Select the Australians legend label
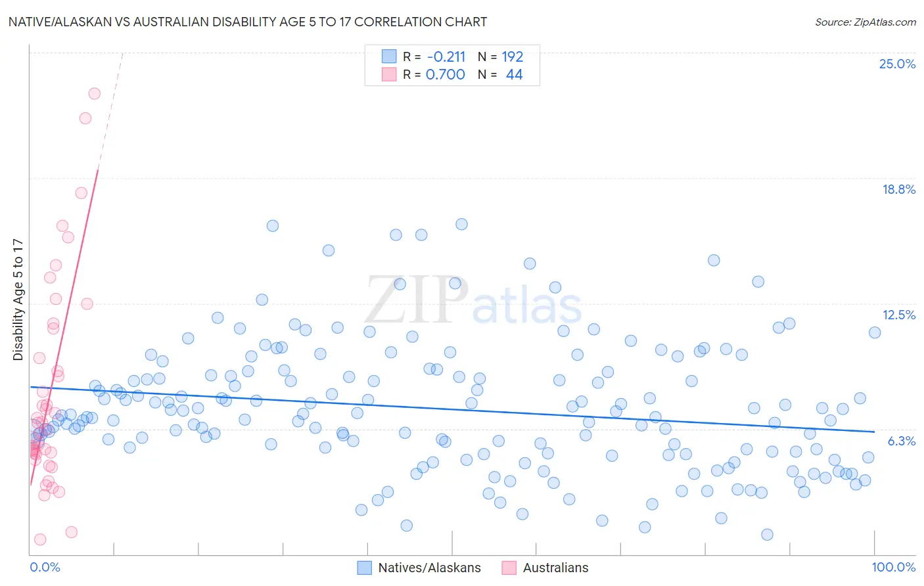 click(556, 568)
